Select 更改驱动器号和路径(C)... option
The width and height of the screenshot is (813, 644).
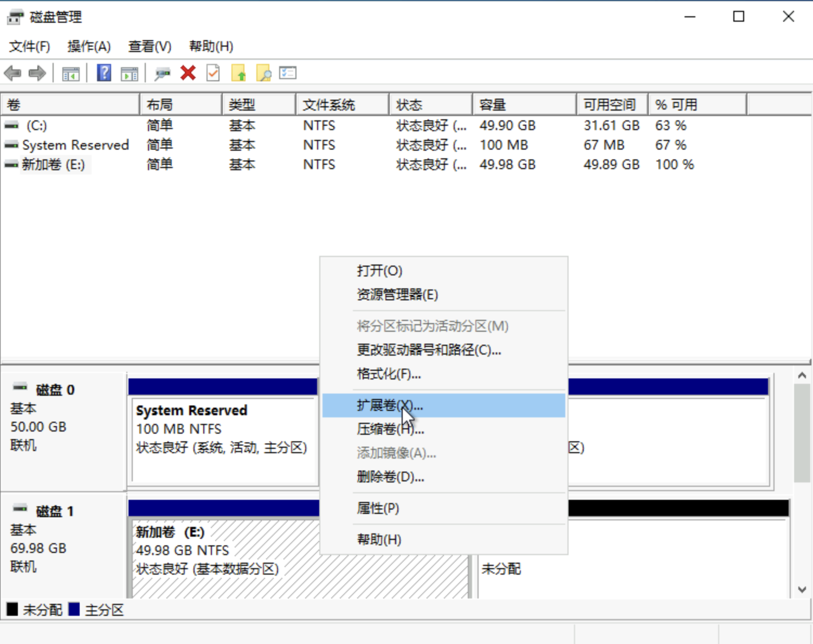443,350
